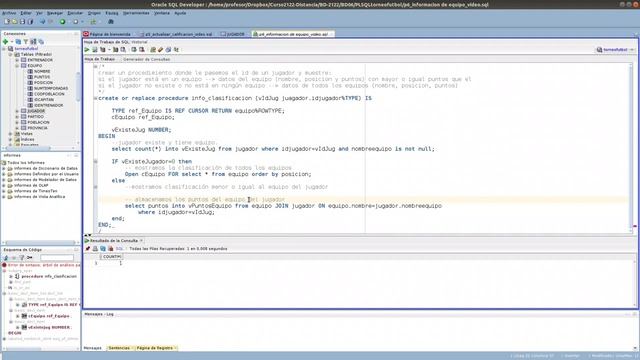This screenshot has height=360, width=640.
Task: Click the print icon in query result toolbar
Action: coord(95,249)
